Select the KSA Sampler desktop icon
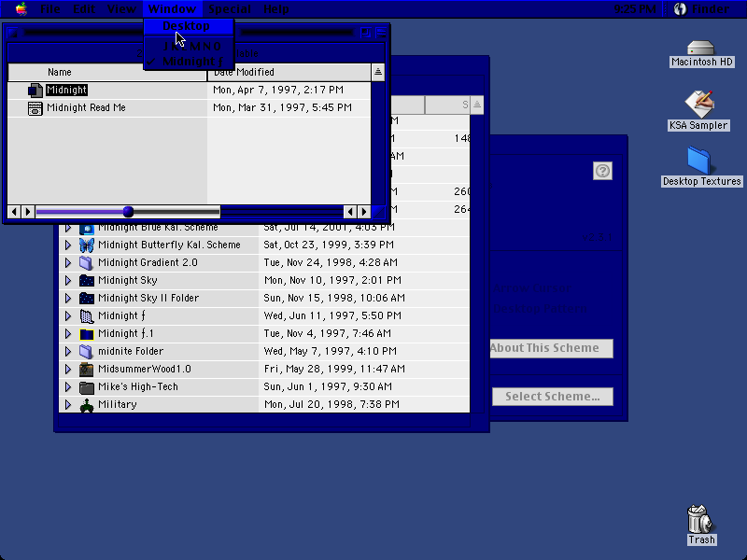 [x=698, y=104]
